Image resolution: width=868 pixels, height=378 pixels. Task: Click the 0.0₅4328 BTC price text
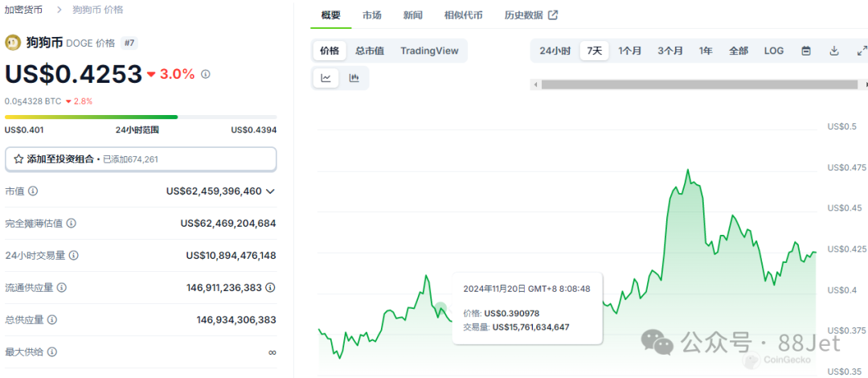pos(33,101)
